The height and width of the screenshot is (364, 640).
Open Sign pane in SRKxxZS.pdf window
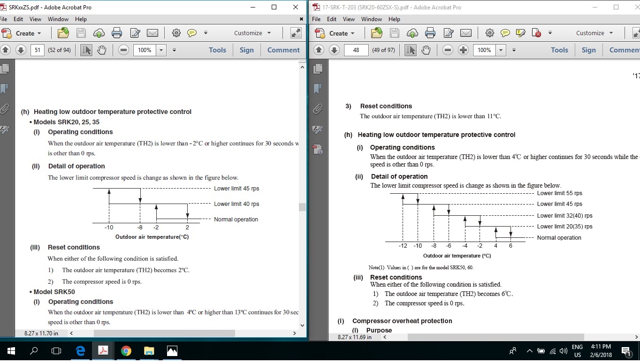(247, 50)
